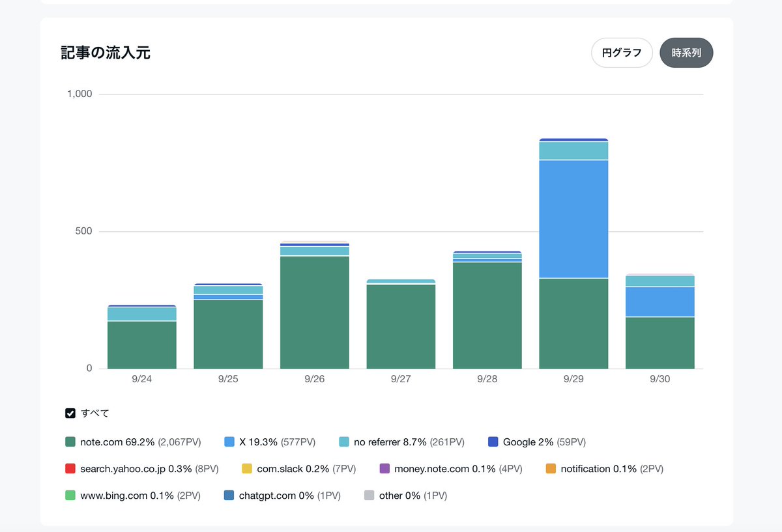Click the note.com segment of the 9/28 bar
Screen dimensions: 782x532
[x=487, y=316]
